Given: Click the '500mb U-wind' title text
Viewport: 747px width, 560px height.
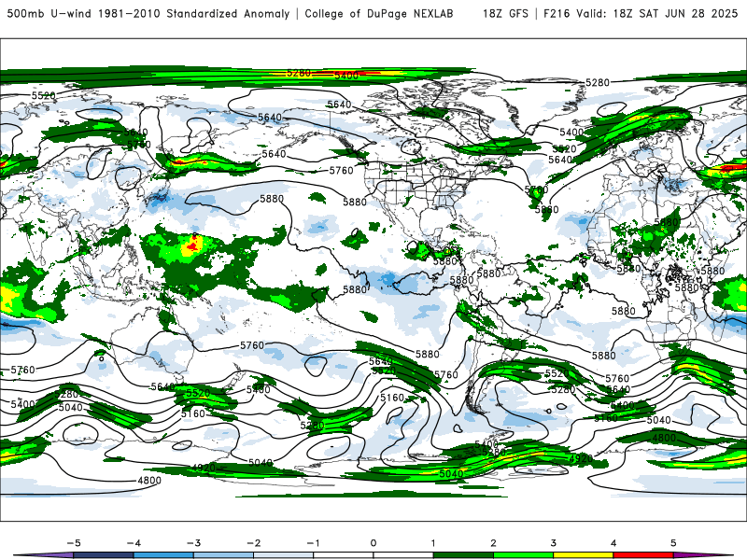Looking at the screenshot, I should [49, 13].
